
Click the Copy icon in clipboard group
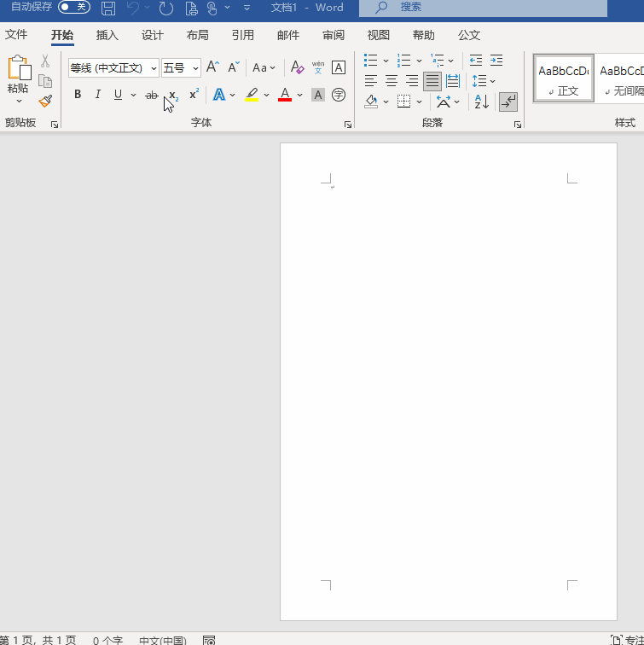[x=45, y=81]
